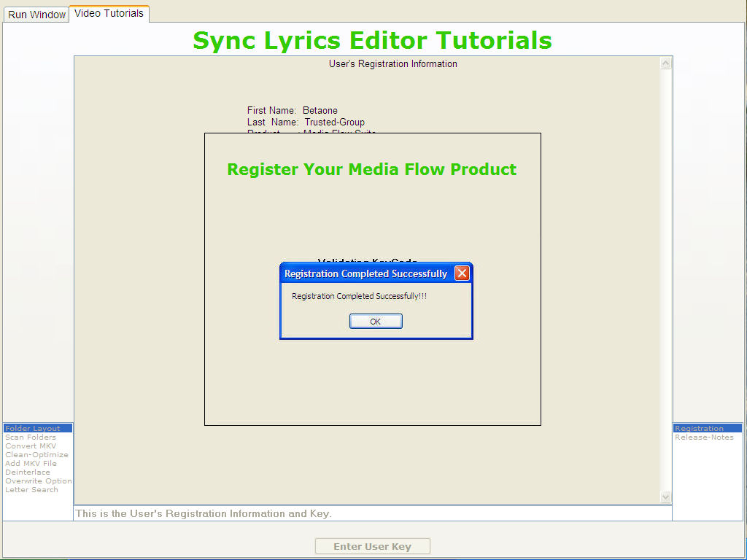Pick the Add MKV File entry
747x560 pixels.
pos(38,463)
